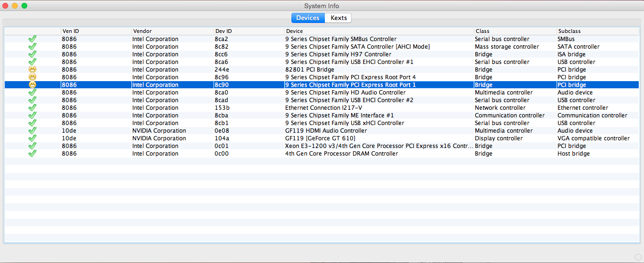644x263 pixels.
Task: Click green checkmark for Ethernet Connection I217-V
Action: [32, 108]
